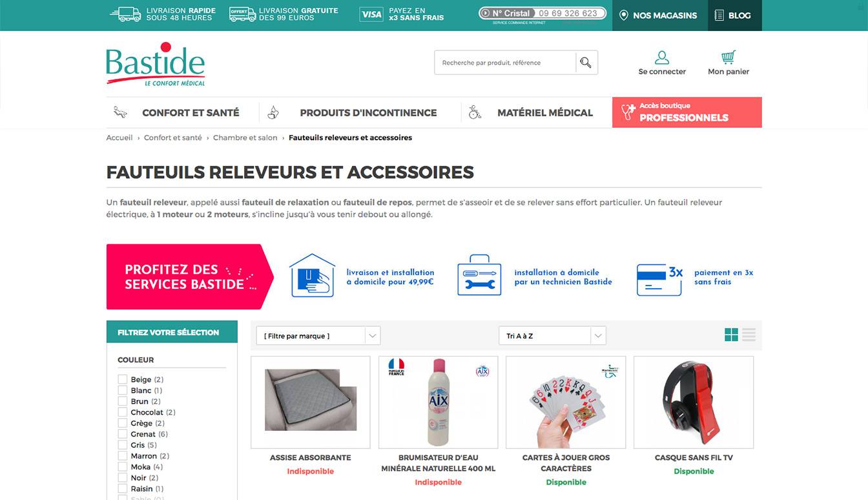Image resolution: width=868 pixels, height=500 pixels.
Task: Click the magnifying glass search icon
Action: click(586, 63)
